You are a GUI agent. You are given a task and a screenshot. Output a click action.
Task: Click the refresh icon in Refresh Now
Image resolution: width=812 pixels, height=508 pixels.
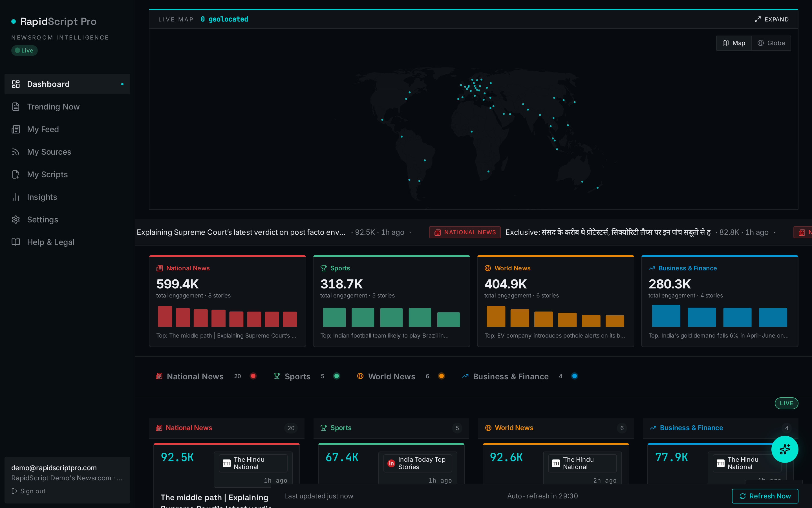(x=743, y=496)
